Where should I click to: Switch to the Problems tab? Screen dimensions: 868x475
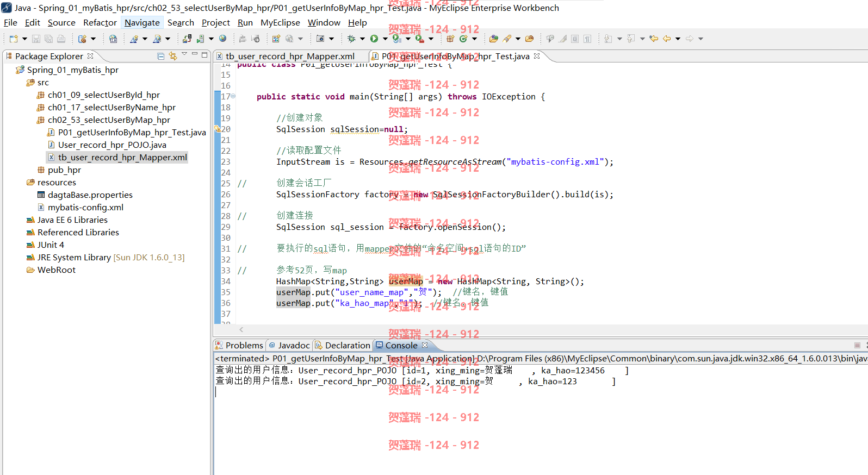[x=239, y=345]
